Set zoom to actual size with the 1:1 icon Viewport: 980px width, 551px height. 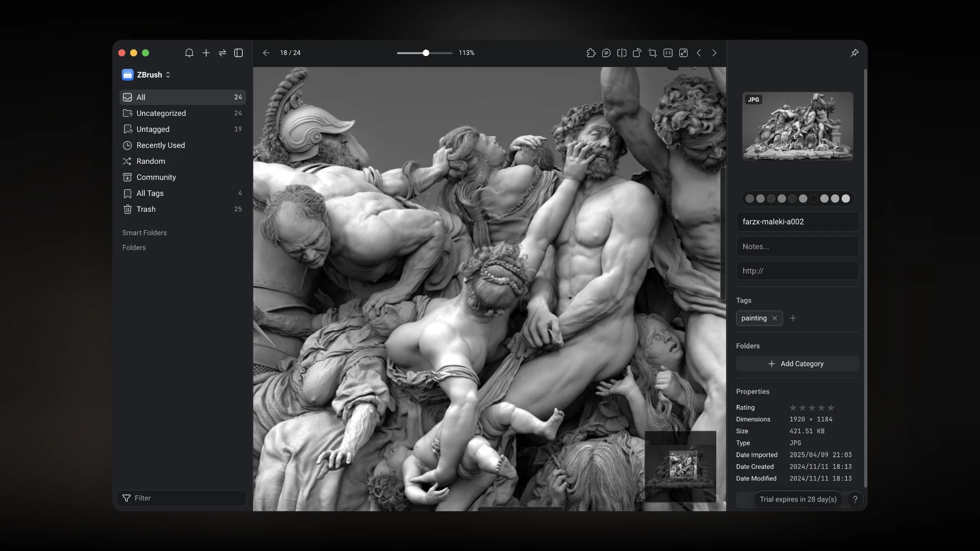coord(668,53)
